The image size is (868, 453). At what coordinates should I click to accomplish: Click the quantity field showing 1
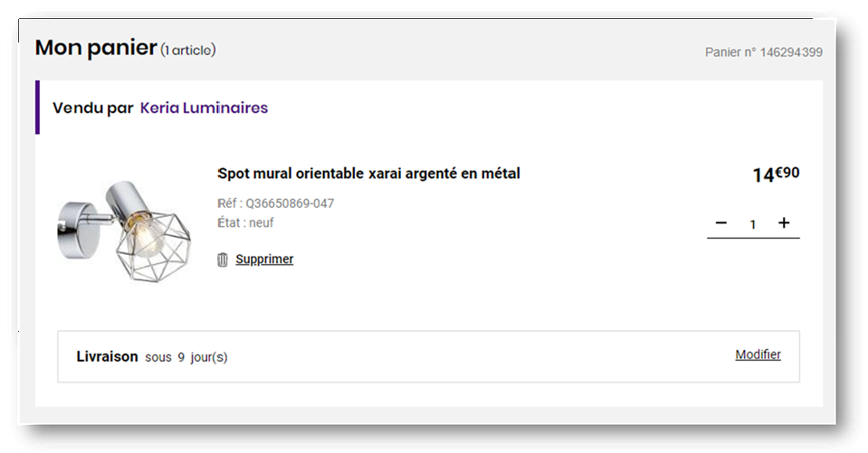[752, 224]
